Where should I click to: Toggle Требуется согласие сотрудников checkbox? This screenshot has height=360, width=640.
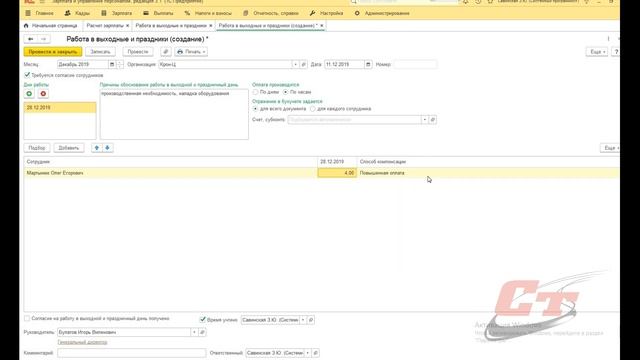(x=27, y=75)
